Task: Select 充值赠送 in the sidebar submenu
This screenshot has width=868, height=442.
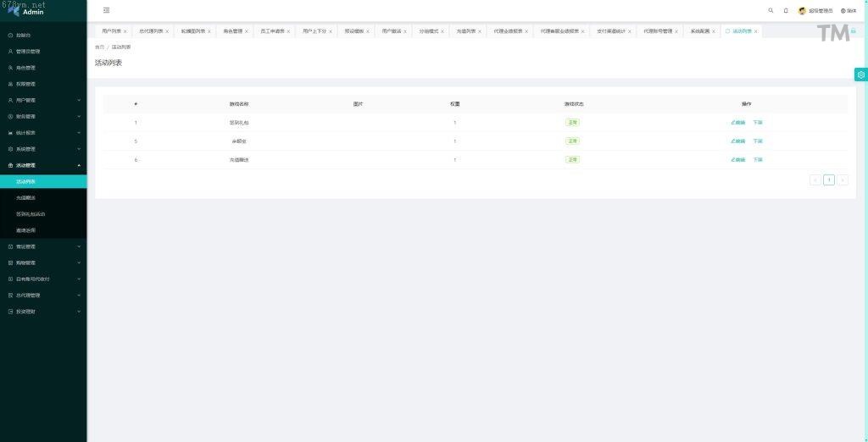Action: (x=25, y=197)
